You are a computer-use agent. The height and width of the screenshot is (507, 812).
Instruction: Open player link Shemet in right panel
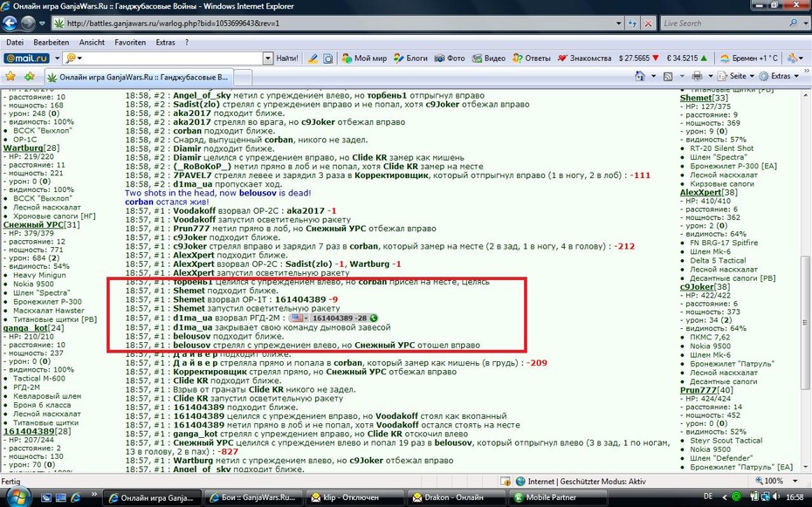(x=696, y=98)
